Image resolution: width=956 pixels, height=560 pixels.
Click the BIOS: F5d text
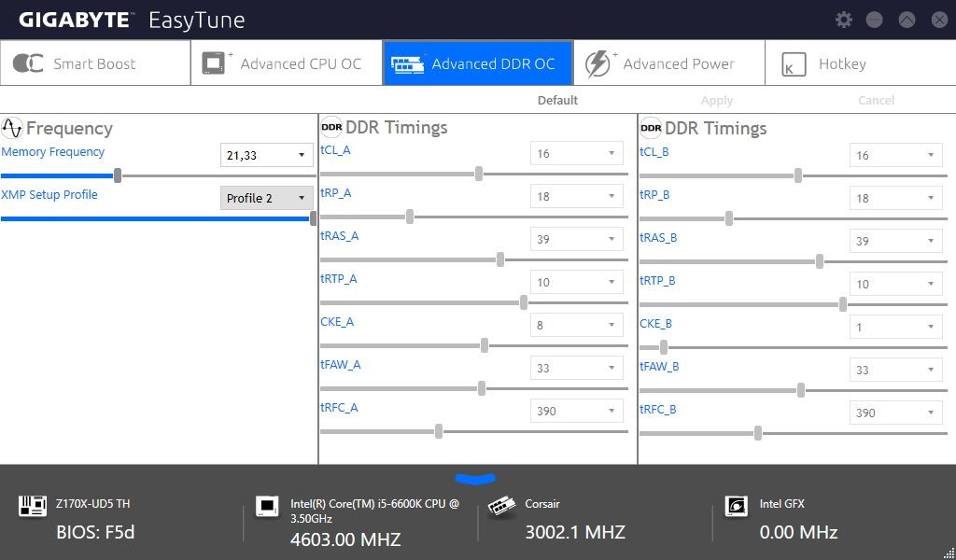pyautogui.click(x=95, y=533)
